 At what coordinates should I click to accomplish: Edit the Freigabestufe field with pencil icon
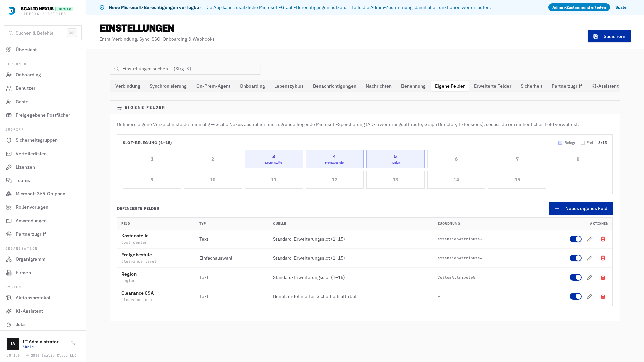[590, 258]
